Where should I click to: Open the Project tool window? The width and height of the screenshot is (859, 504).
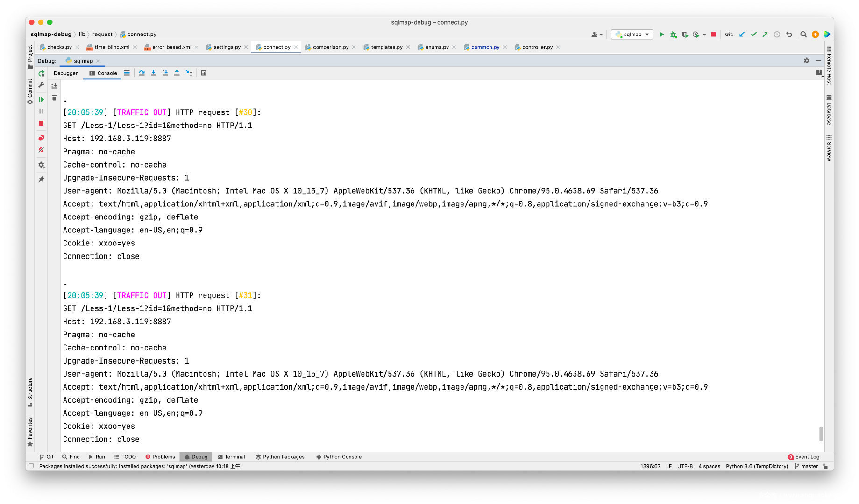coord(30,56)
